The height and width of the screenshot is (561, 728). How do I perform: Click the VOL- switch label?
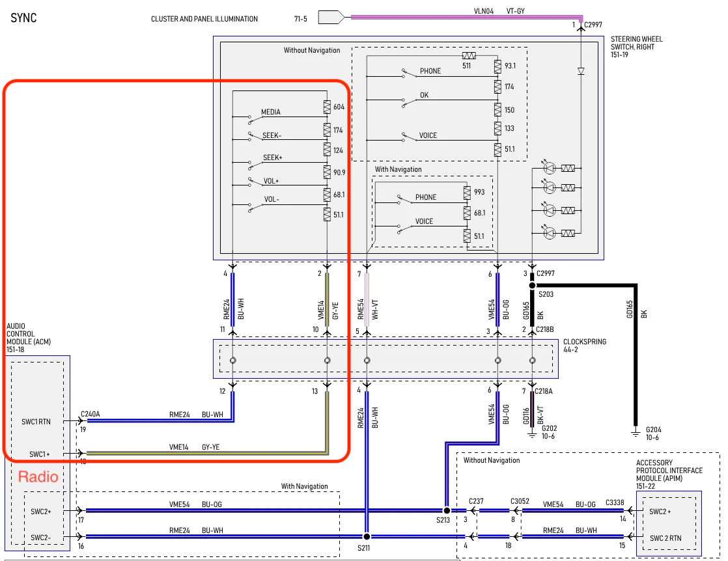click(x=272, y=200)
